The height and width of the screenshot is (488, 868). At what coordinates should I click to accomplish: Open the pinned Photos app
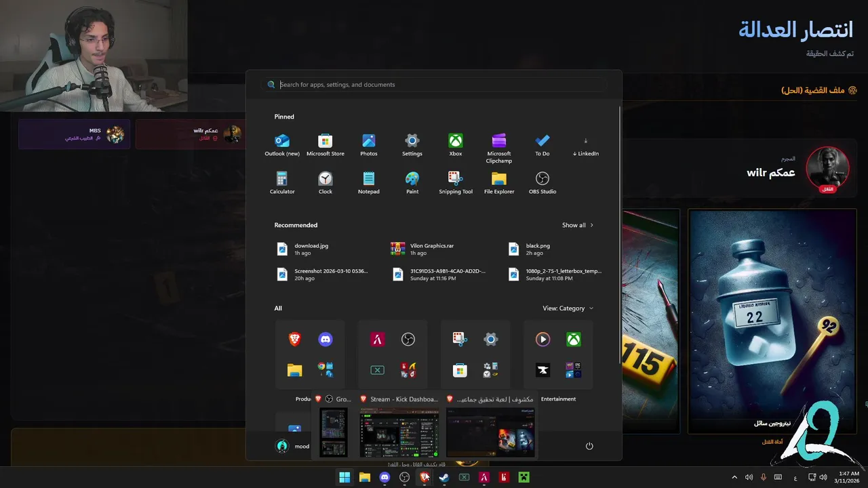369,145
